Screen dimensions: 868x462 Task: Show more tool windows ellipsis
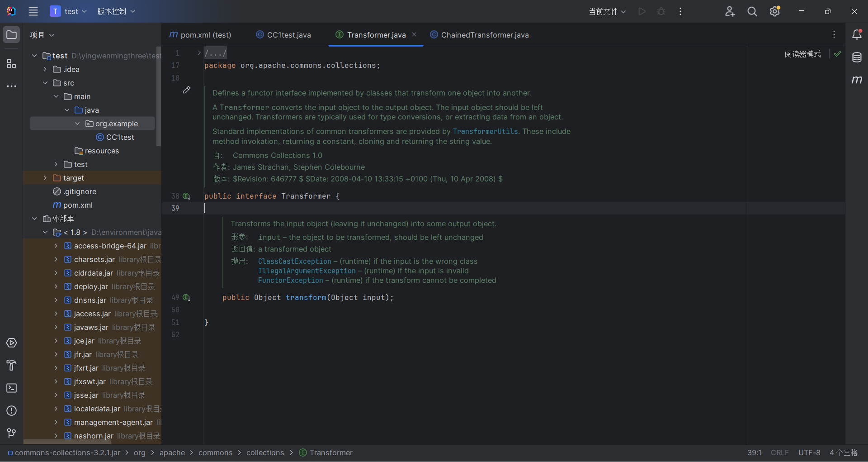tap(12, 86)
